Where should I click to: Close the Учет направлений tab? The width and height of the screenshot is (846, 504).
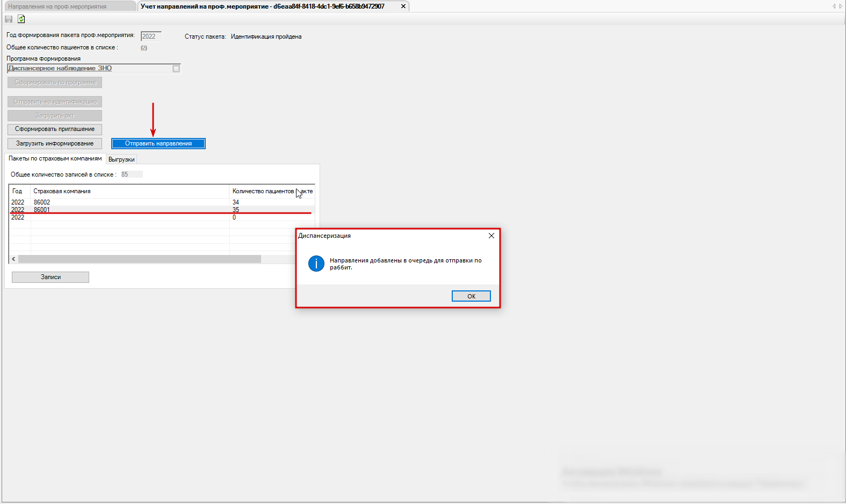coord(403,6)
